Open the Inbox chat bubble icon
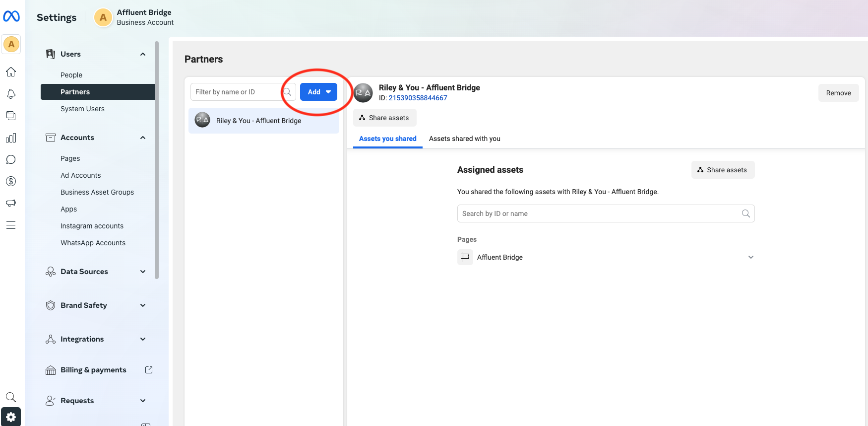The height and width of the screenshot is (426, 868). (x=11, y=159)
